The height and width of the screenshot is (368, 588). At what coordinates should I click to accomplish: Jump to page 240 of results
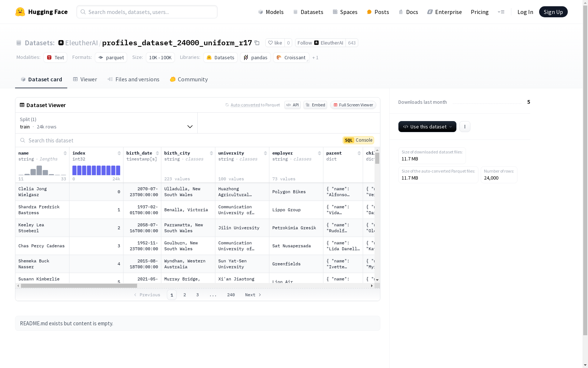click(x=231, y=295)
